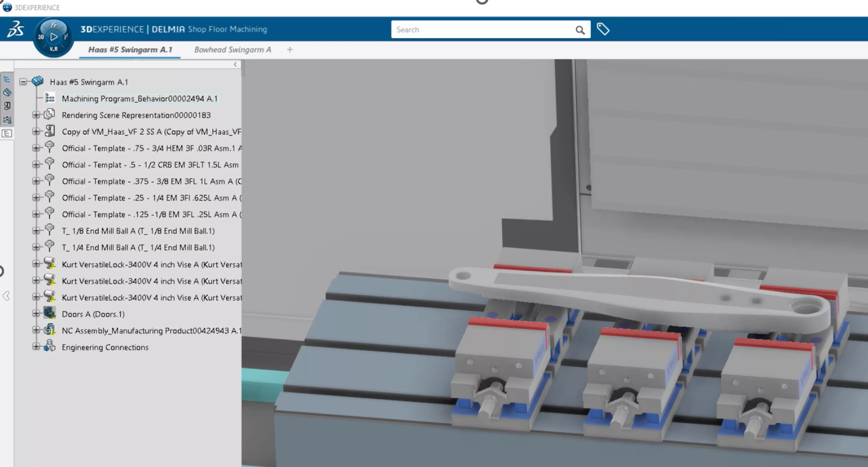
Task: Expand NC Assembly_Manufacturing Product node
Action: coord(36,330)
